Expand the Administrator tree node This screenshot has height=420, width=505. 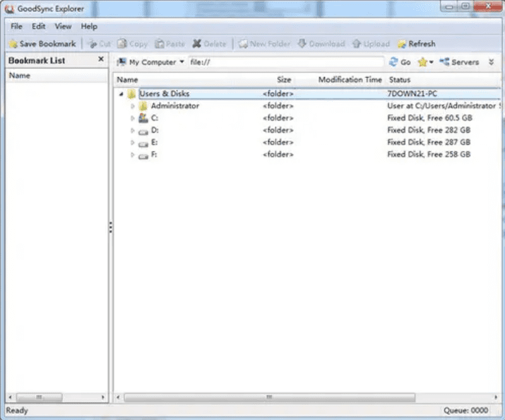tap(133, 106)
